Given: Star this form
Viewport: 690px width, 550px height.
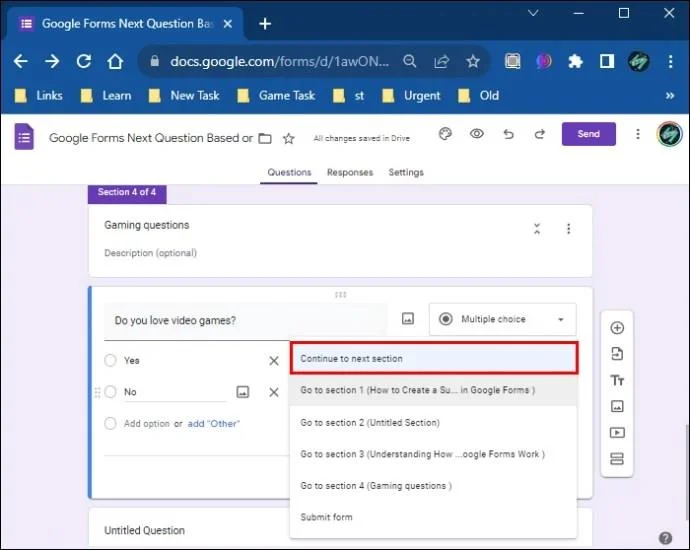Looking at the screenshot, I should 289,139.
